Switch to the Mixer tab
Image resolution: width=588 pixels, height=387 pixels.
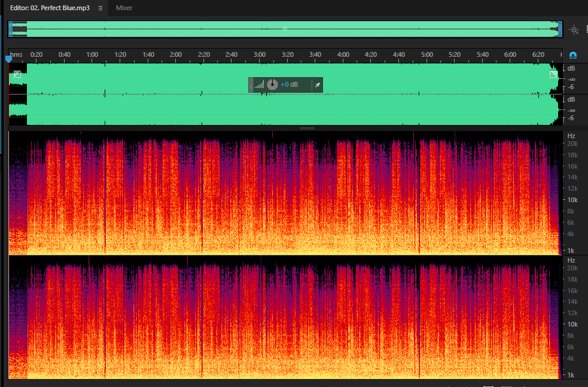(x=124, y=8)
